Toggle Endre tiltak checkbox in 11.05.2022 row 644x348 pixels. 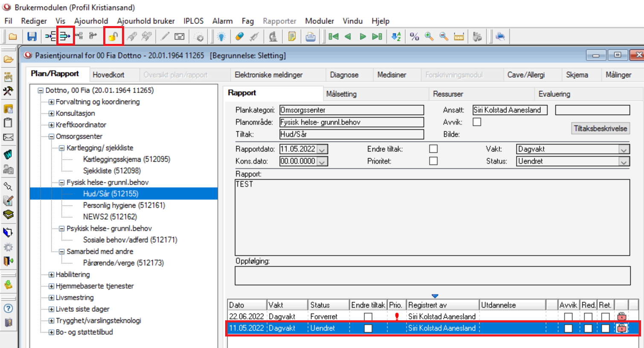(368, 328)
